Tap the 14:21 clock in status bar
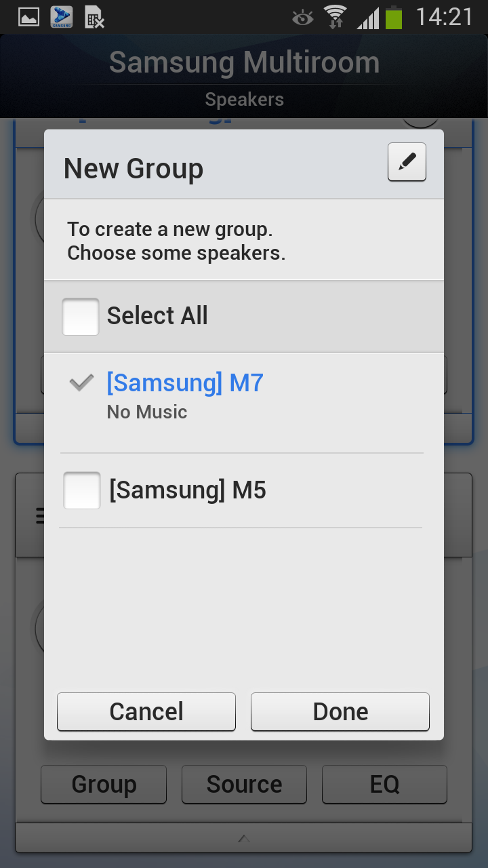 pos(445,17)
